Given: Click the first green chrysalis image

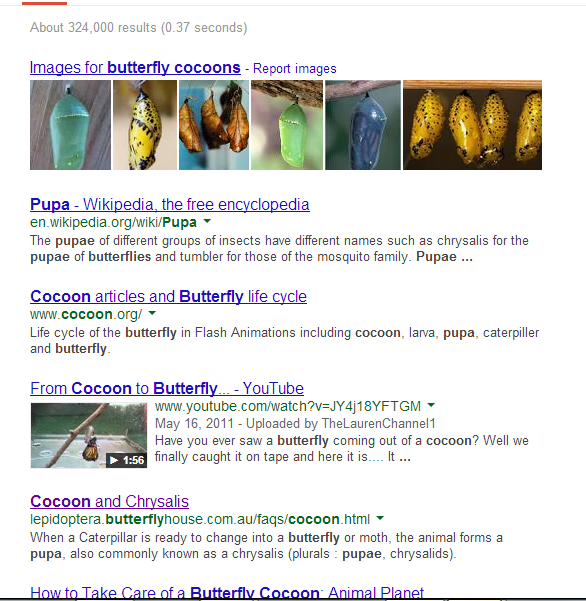Looking at the screenshot, I should click(x=71, y=125).
